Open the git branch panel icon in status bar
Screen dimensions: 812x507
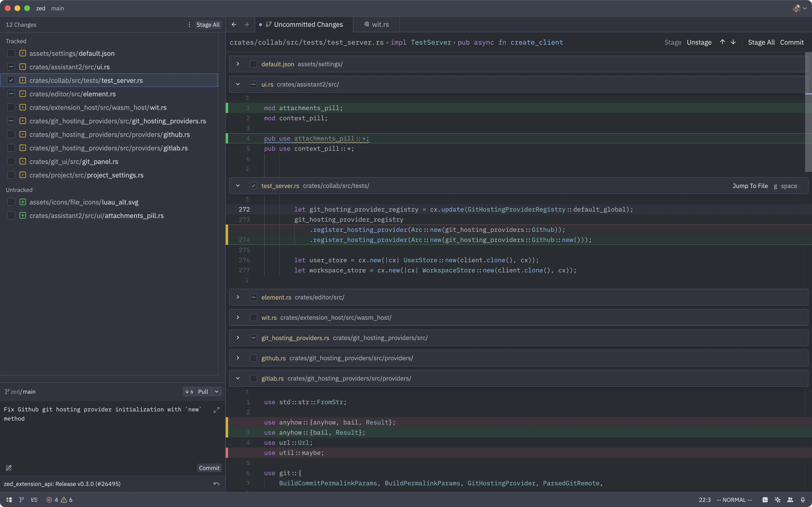tap(21, 500)
